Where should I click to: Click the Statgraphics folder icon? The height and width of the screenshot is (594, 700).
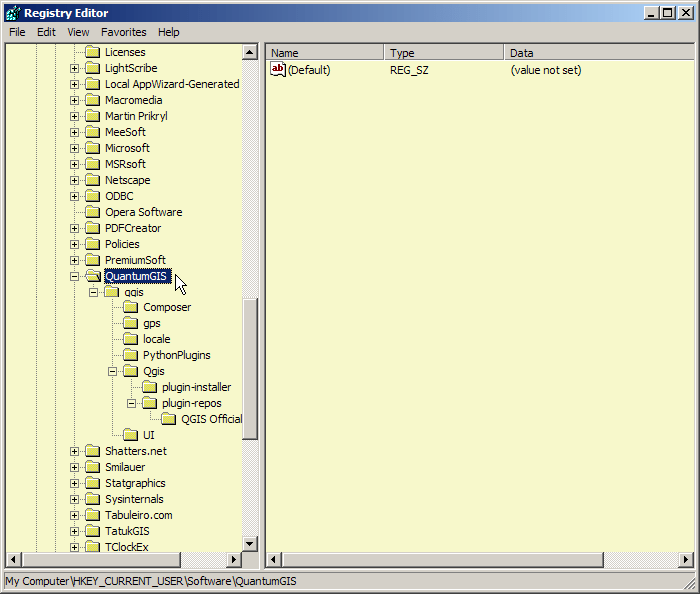[x=93, y=483]
